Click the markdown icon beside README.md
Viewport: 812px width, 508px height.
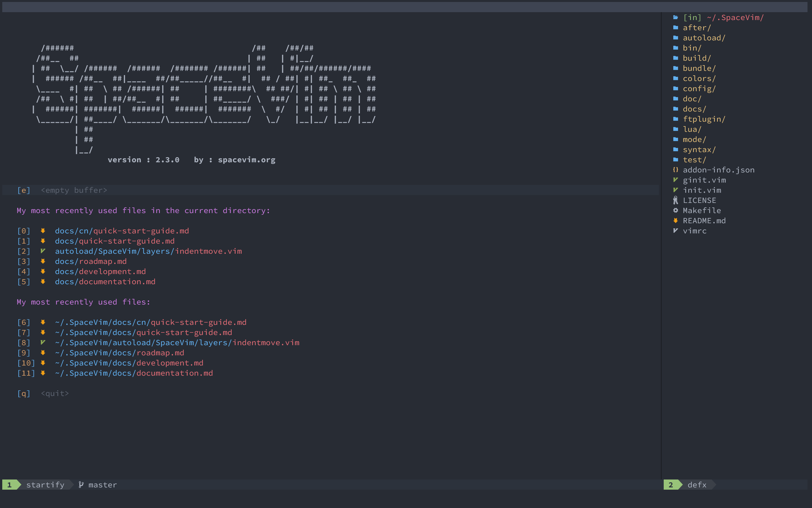[x=676, y=221]
